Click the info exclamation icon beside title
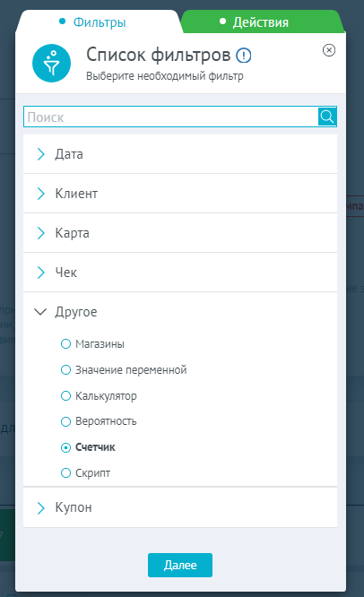This screenshot has width=364, height=597. pos(244,56)
